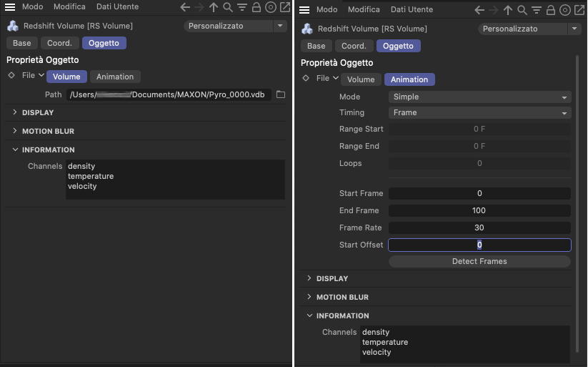Open Modifica menu in right panel
The image size is (588, 367).
364,10
